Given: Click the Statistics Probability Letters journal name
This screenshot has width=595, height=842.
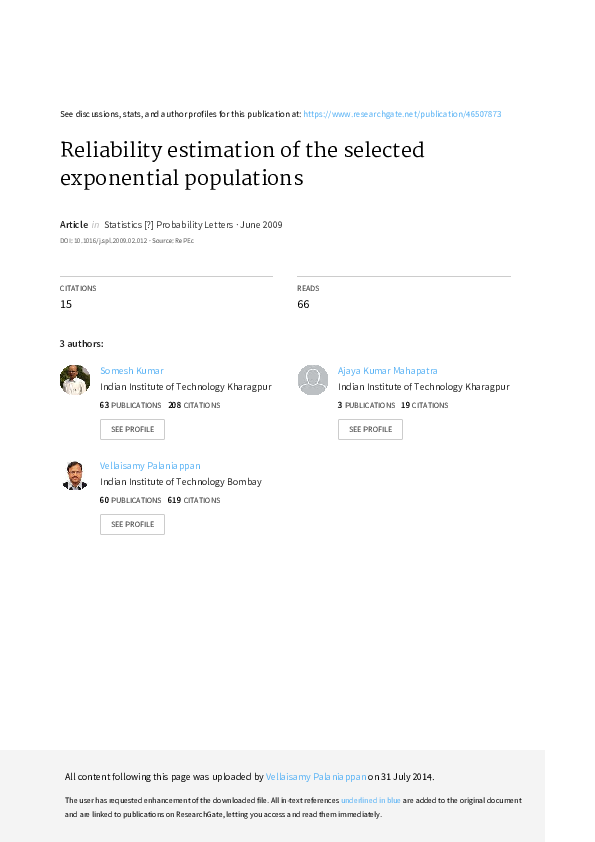Looking at the screenshot, I should (x=168, y=224).
